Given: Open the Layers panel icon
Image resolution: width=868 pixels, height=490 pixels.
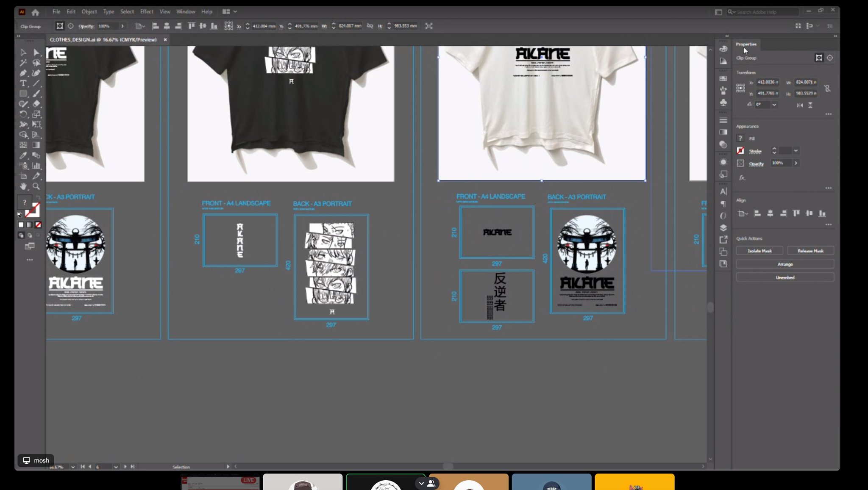Looking at the screenshot, I should pos(723,228).
